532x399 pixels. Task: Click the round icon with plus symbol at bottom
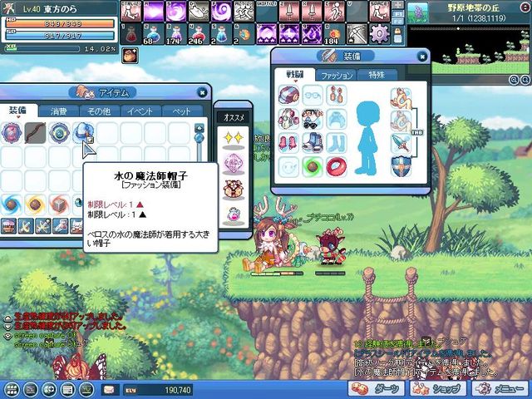[50, 390]
